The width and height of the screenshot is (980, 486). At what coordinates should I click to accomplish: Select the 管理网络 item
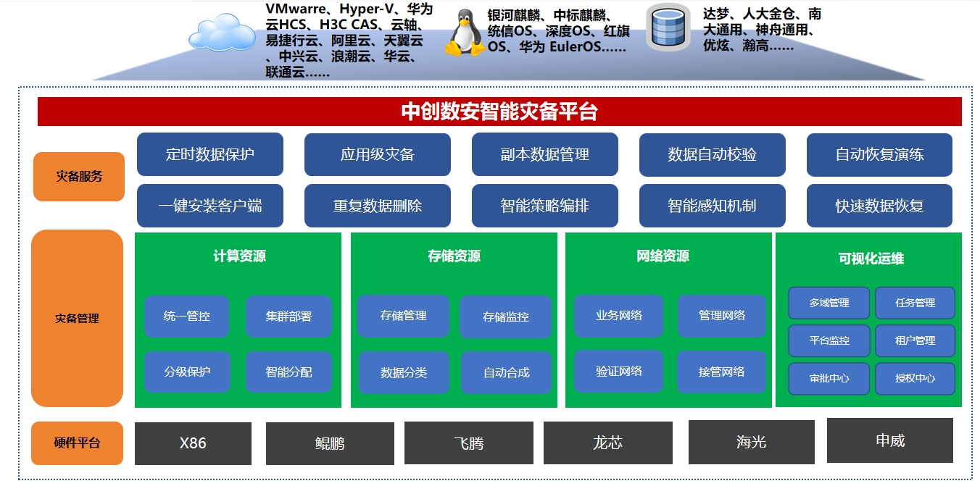pyautogui.click(x=722, y=316)
